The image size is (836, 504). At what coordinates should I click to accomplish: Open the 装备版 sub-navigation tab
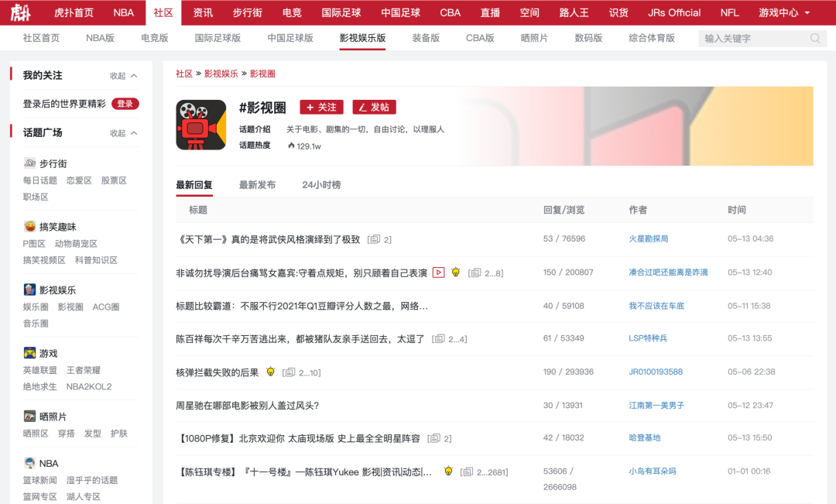click(x=426, y=38)
